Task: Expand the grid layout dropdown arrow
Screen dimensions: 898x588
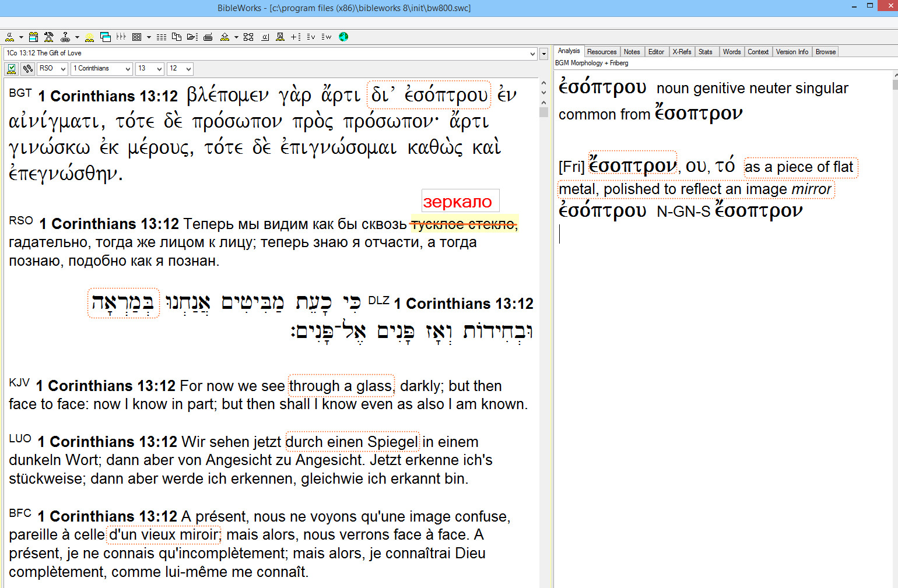Action: [x=149, y=37]
